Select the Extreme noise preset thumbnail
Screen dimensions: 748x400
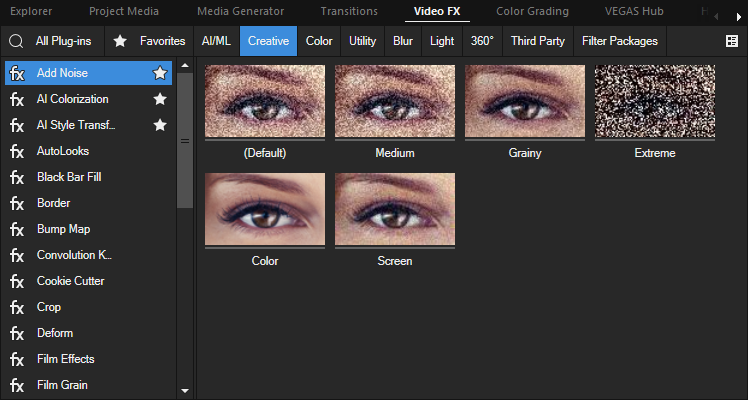click(x=654, y=103)
